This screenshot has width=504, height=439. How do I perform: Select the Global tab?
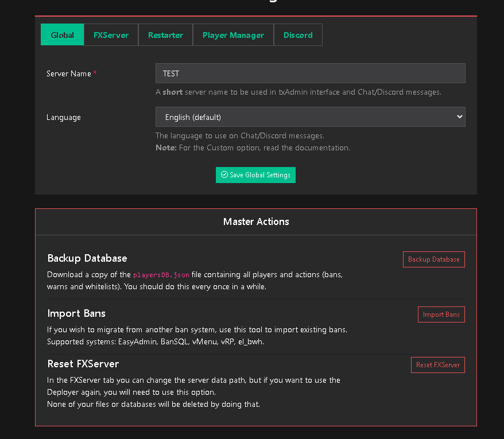(62, 35)
